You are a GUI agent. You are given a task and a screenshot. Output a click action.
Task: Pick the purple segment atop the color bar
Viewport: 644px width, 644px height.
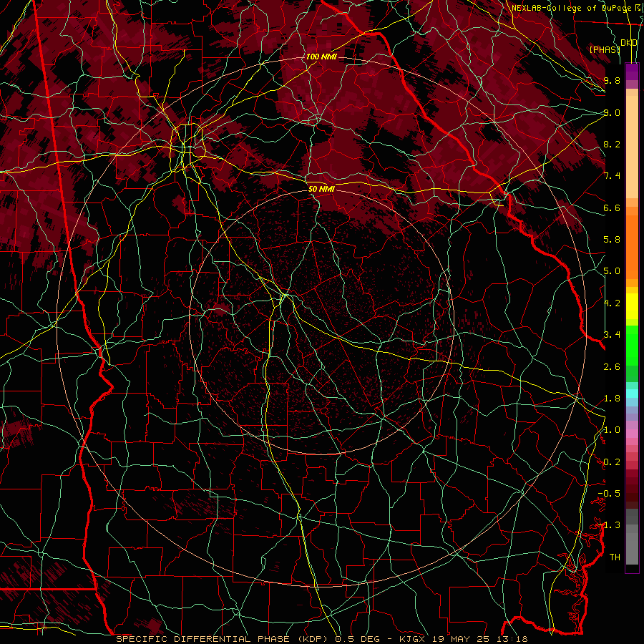(x=632, y=72)
